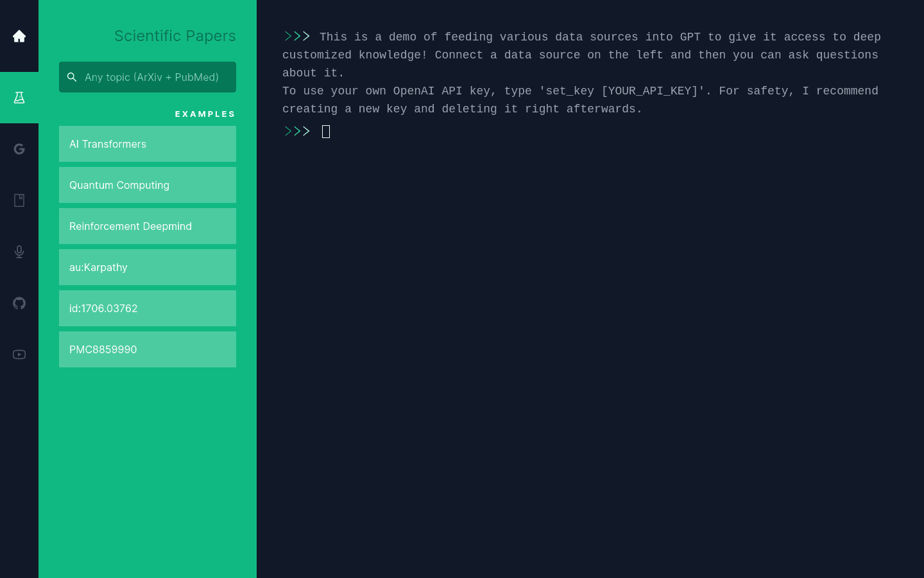Screen dimensions: 924x578
Task: Pick the Reinforcement Deepmind example
Action: coord(148,226)
